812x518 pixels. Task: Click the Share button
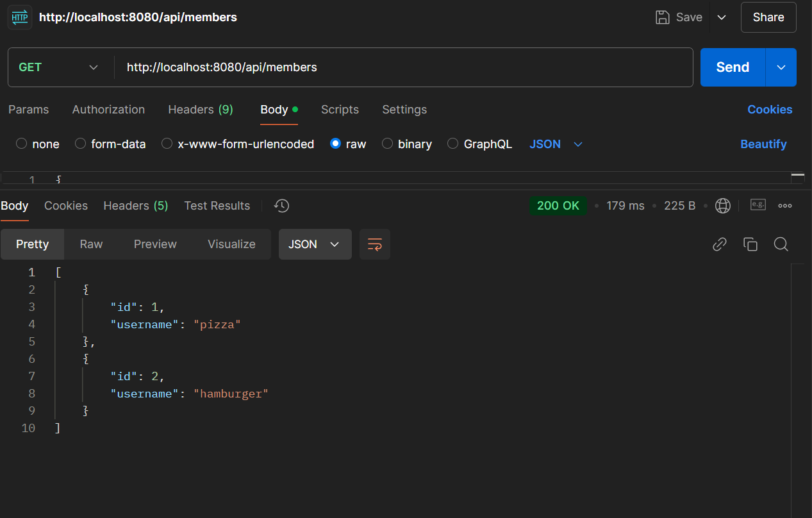tap(768, 17)
